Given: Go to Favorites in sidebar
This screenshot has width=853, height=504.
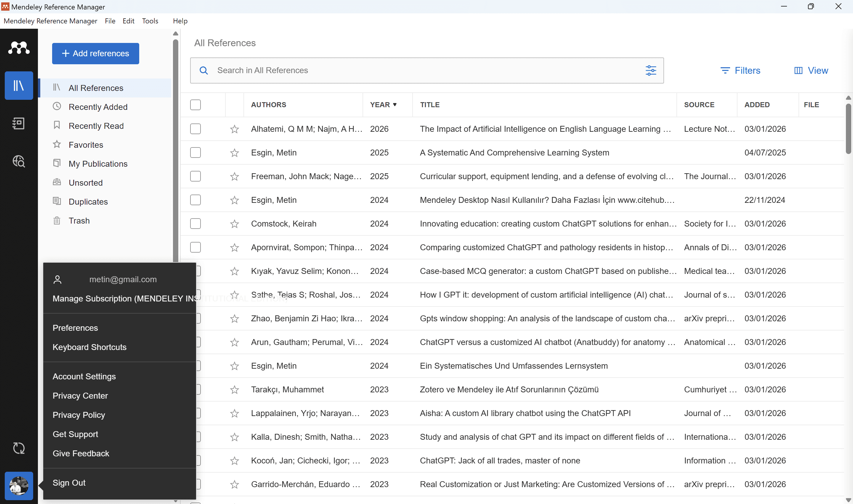Looking at the screenshot, I should pos(86,145).
